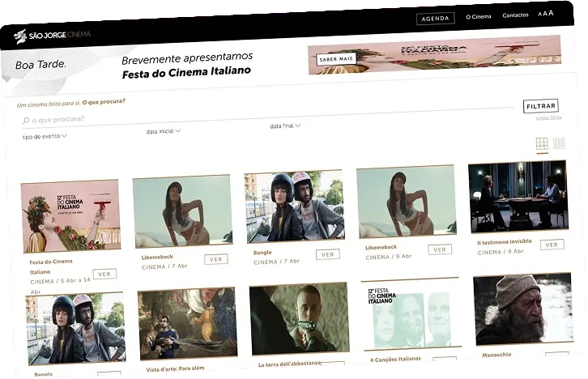Click the 'O que procura?' heading text
The height and width of the screenshot is (379, 588).
(104, 102)
